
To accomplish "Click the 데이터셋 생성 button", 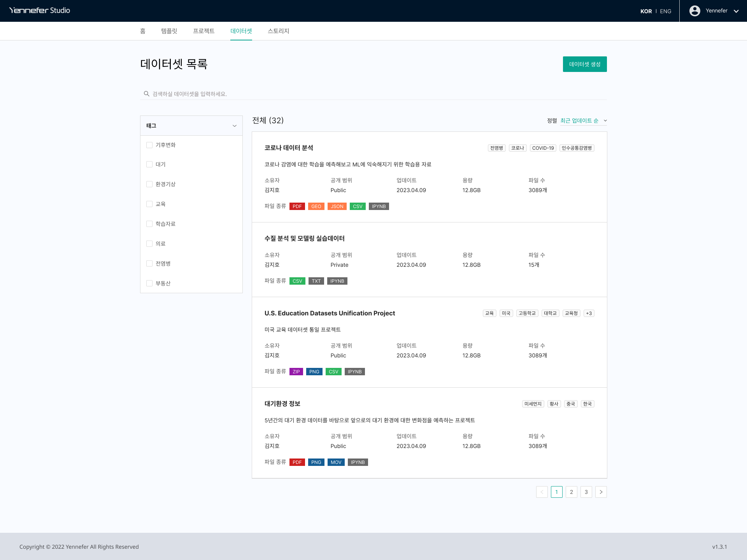I will click(584, 64).
